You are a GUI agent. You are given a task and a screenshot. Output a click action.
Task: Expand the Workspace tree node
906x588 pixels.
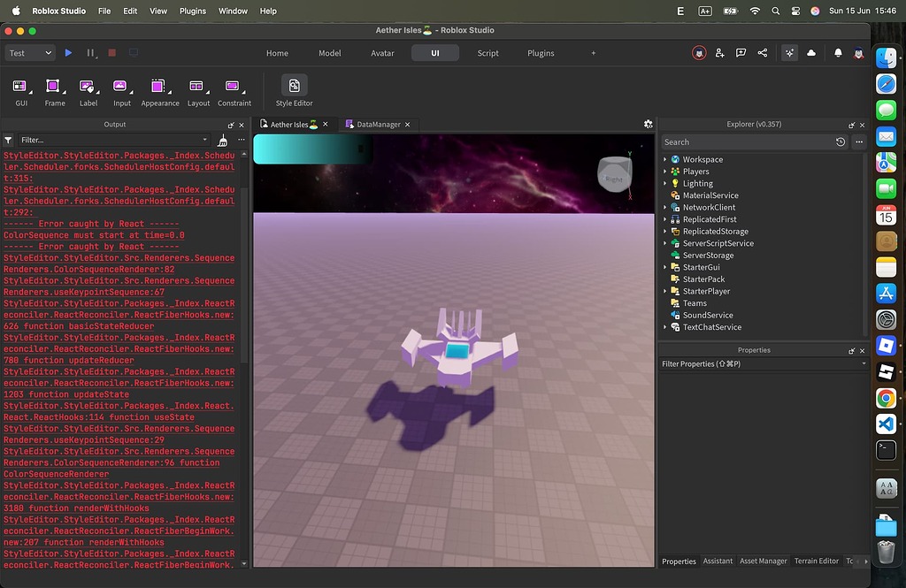click(665, 159)
